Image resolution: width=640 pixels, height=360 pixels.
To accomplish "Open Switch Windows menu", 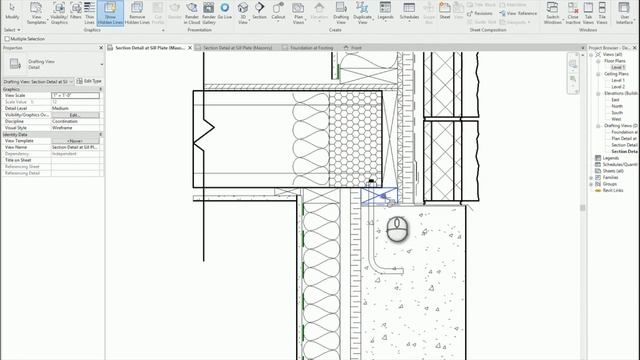I will pyautogui.click(x=552, y=12).
